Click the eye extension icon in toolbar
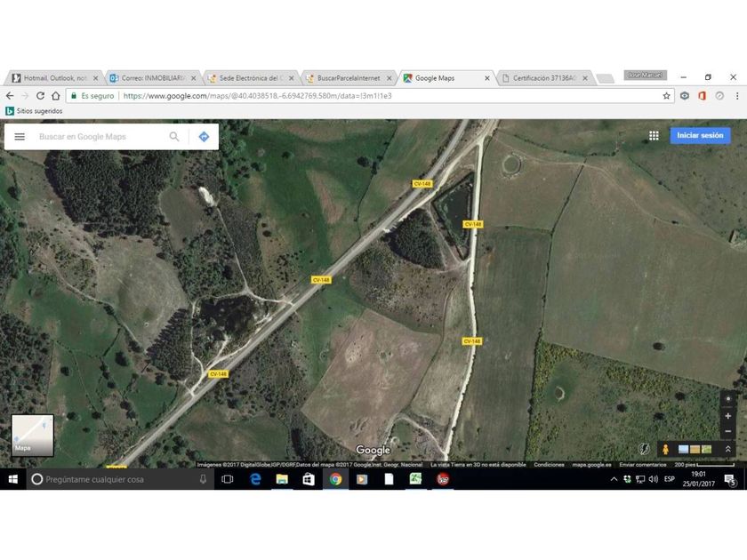747x560 pixels. coord(685,96)
